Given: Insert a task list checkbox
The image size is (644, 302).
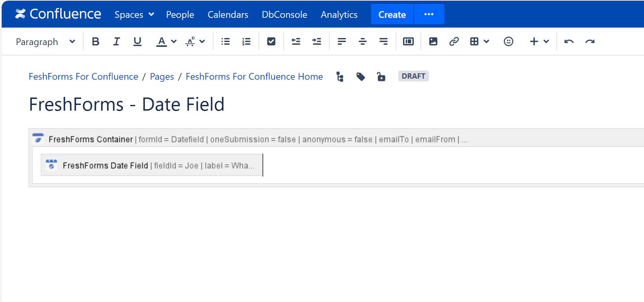Looking at the screenshot, I should tap(271, 41).
